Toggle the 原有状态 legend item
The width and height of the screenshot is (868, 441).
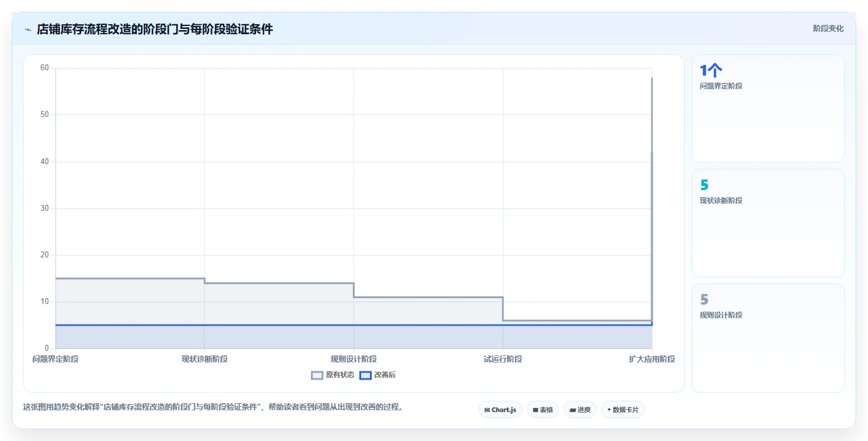tap(333, 375)
